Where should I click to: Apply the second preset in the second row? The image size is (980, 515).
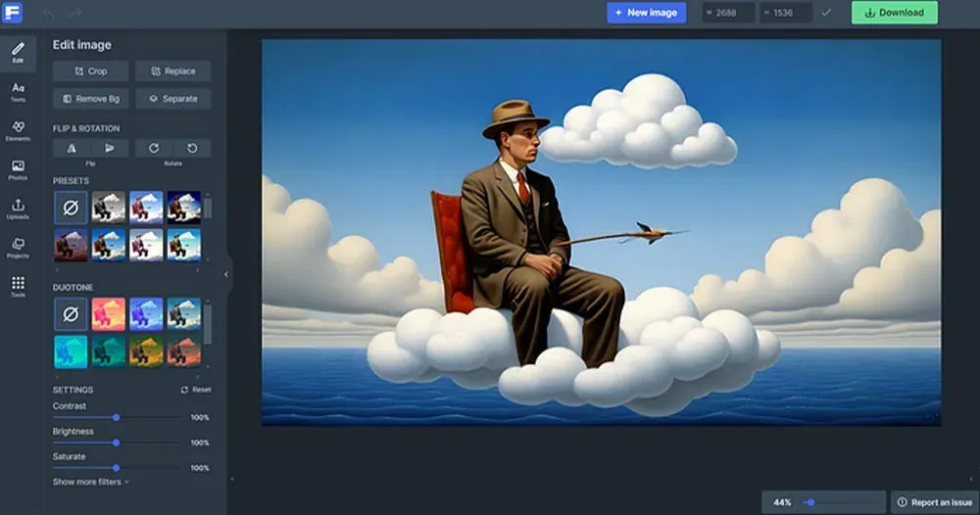[x=109, y=245]
